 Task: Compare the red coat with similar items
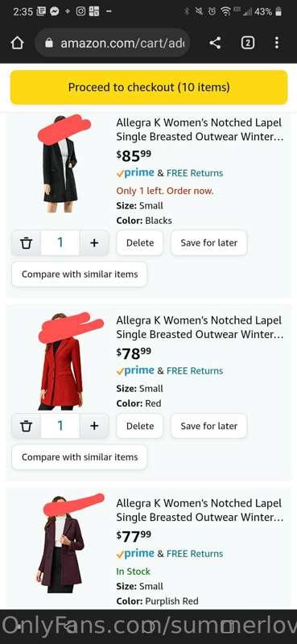click(x=80, y=457)
